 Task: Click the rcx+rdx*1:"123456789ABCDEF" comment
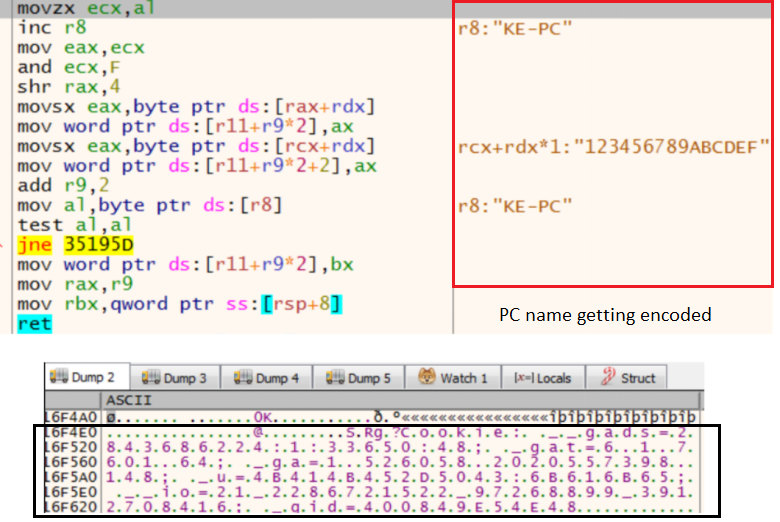click(613, 147)
